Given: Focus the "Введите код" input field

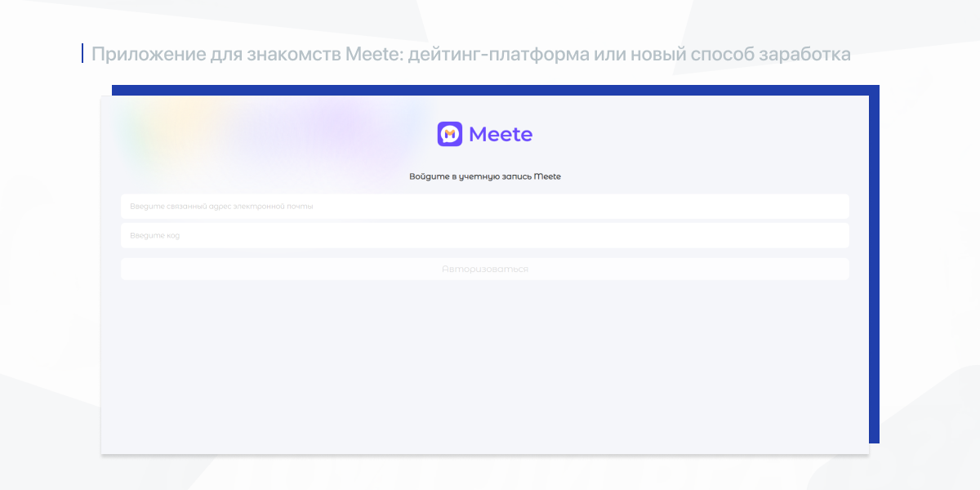Looking at the screenshot, I should [484, 236].
